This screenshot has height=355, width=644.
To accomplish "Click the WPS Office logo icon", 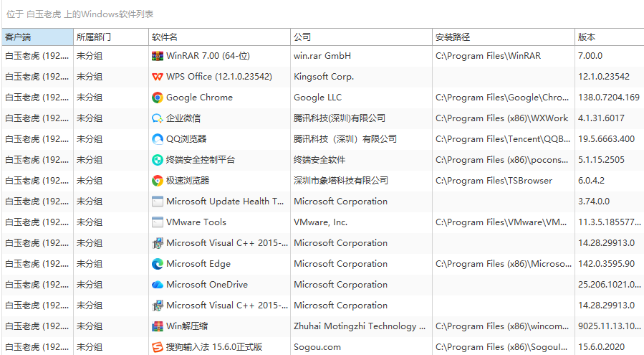I will pyautogui.click(x=158, y=77).
